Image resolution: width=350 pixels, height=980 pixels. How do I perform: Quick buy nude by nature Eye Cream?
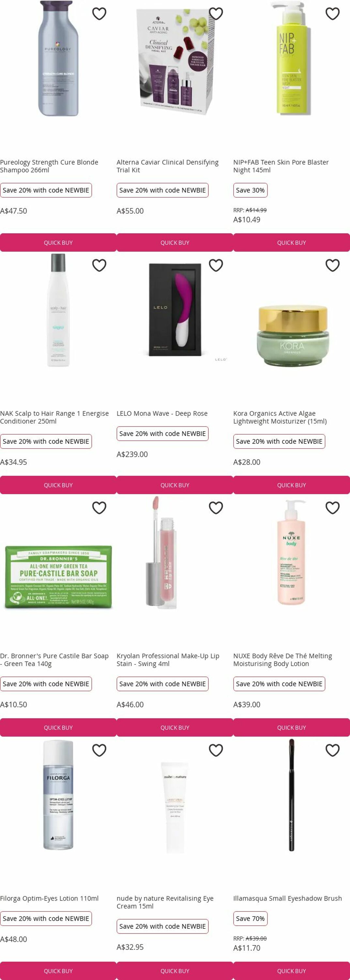[175, 971]
